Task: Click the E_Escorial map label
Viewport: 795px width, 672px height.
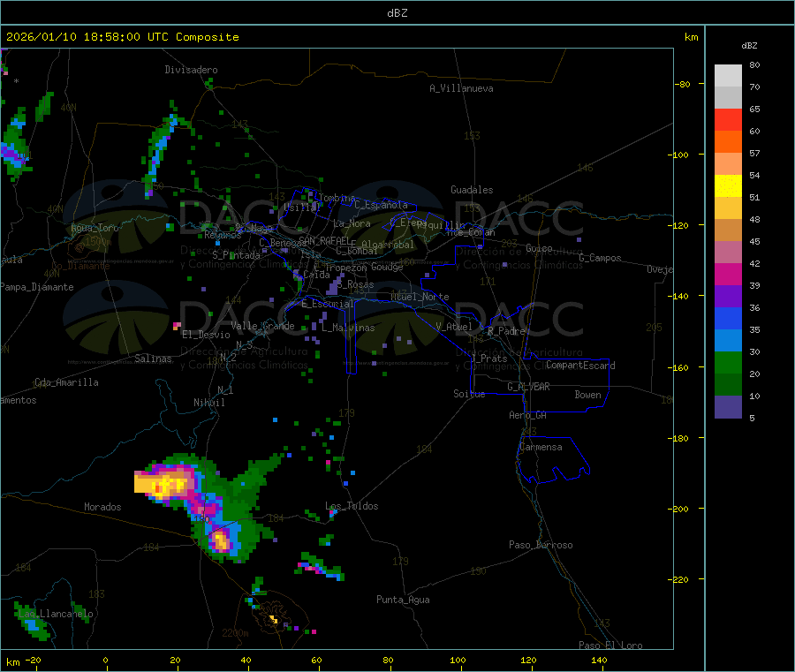Action: (x=327, y=304)
